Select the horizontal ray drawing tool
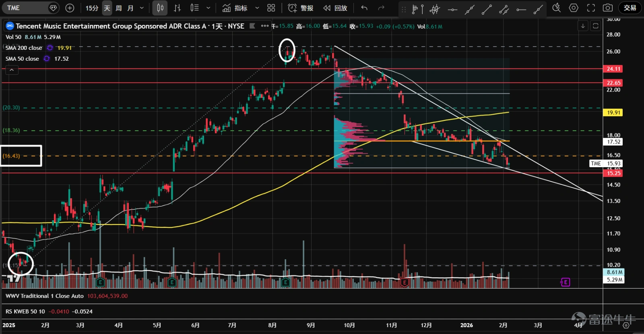The image size is (644, 334). [521, 9]
